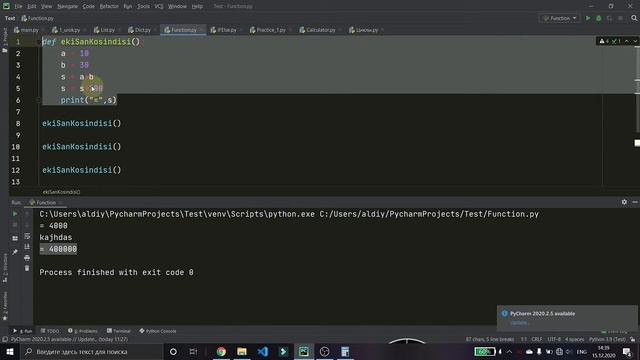
Task: Open Function run configuration dropdown
Action: click(560, 18)
